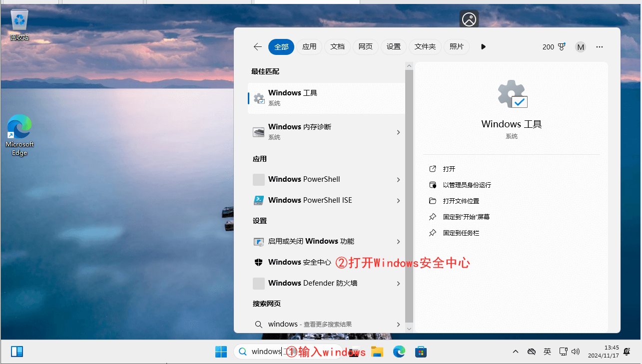Screen dimensions: 642x364
Task: Expand the 启用或关闭 Windows 功能 chevron
Action: (398, 242)
